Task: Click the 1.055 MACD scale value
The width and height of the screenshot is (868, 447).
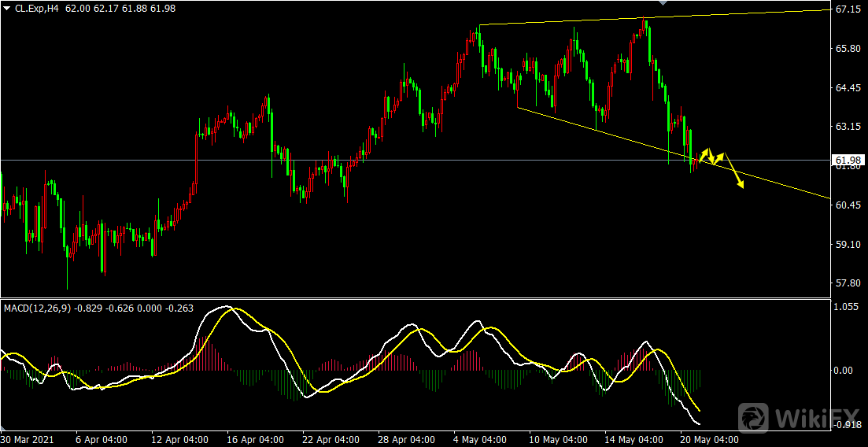Action: click(847, 308)
